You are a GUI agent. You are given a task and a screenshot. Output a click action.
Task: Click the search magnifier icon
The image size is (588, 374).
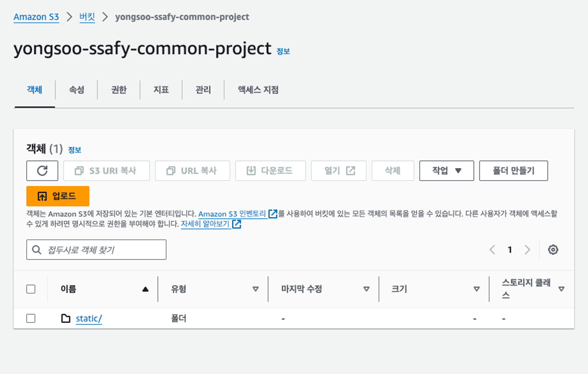point(36,250)
